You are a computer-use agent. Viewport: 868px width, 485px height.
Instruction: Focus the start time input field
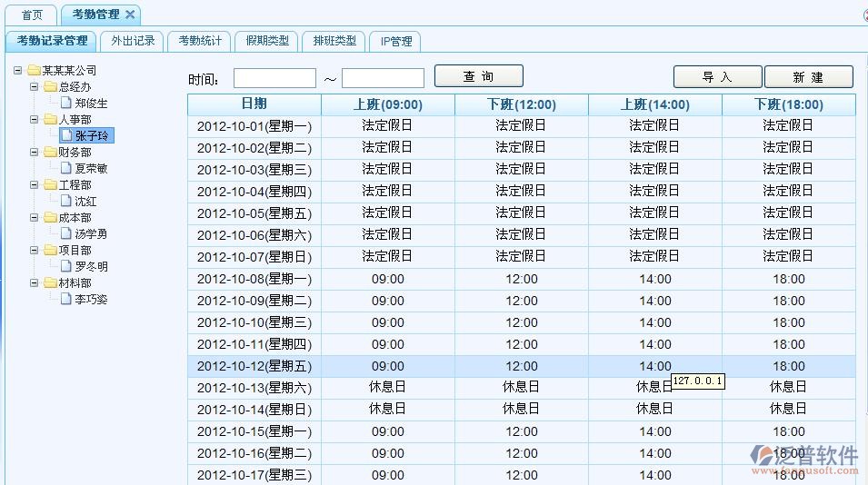pyautogui.click(x=274, y=79)
